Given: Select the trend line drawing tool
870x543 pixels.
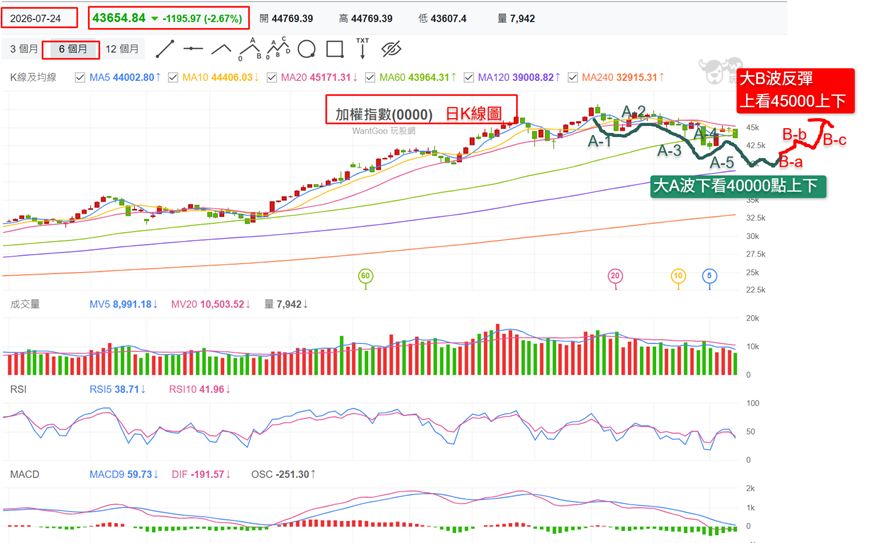Looking at the screenshot, I should (x=165, y=49).
